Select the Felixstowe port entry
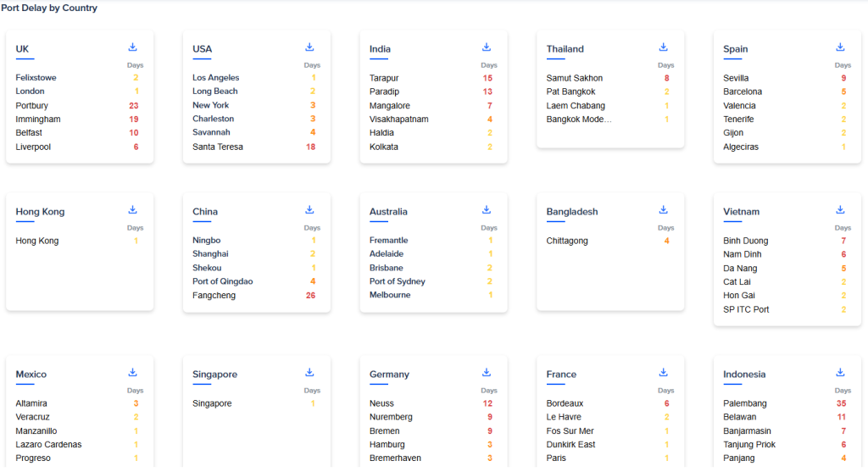 [x=36, y=78]
